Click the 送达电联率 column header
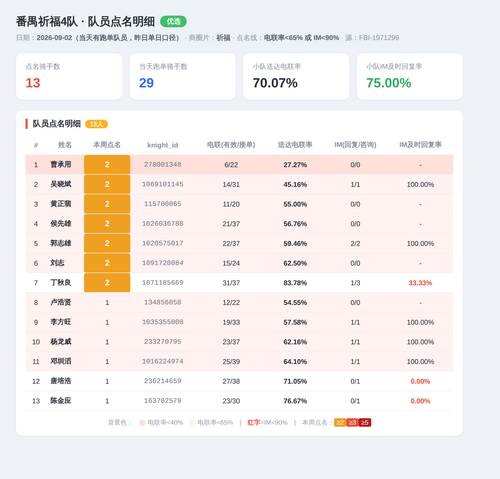 (295, 145)
